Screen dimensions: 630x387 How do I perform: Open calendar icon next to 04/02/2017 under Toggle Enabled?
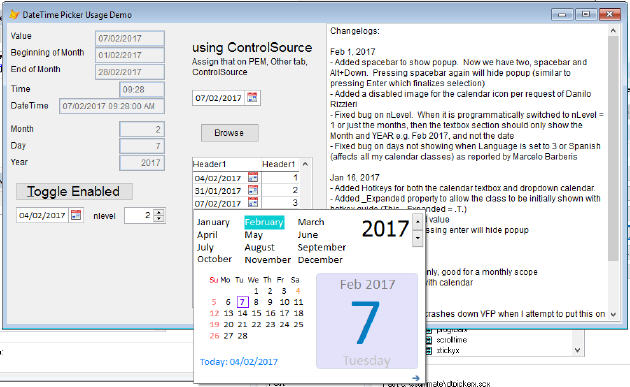click(x=76, y=215)
